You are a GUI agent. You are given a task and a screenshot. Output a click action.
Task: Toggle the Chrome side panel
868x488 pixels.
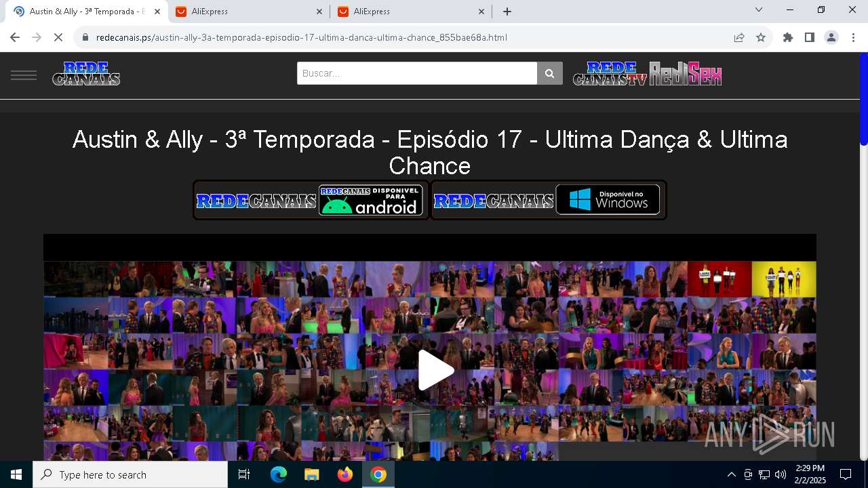tap(810, 37)
